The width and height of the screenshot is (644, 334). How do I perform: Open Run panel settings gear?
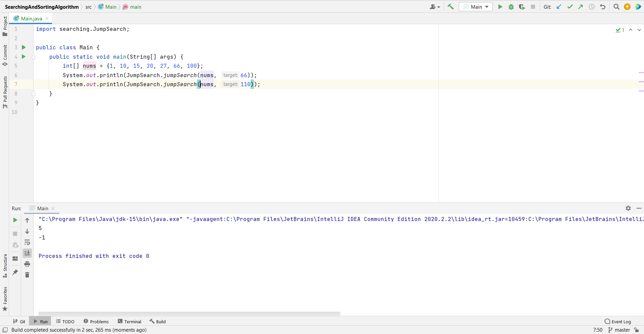click(x=628, y=208)
